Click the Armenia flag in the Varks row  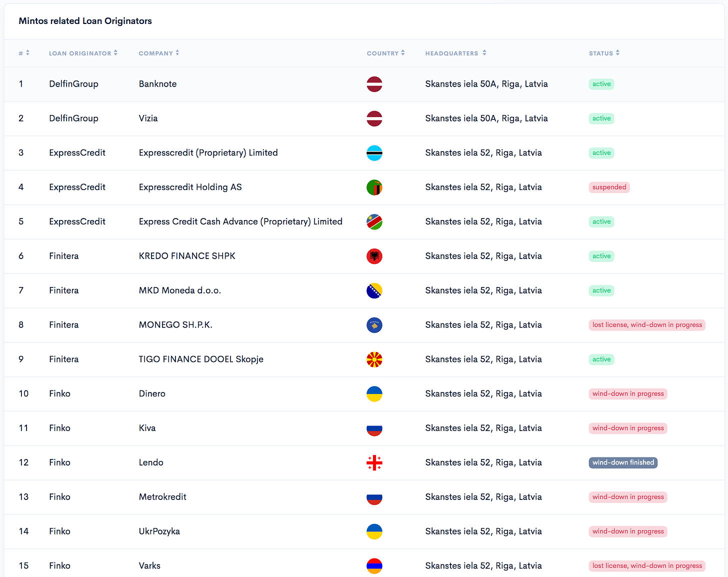pos(374,566)
